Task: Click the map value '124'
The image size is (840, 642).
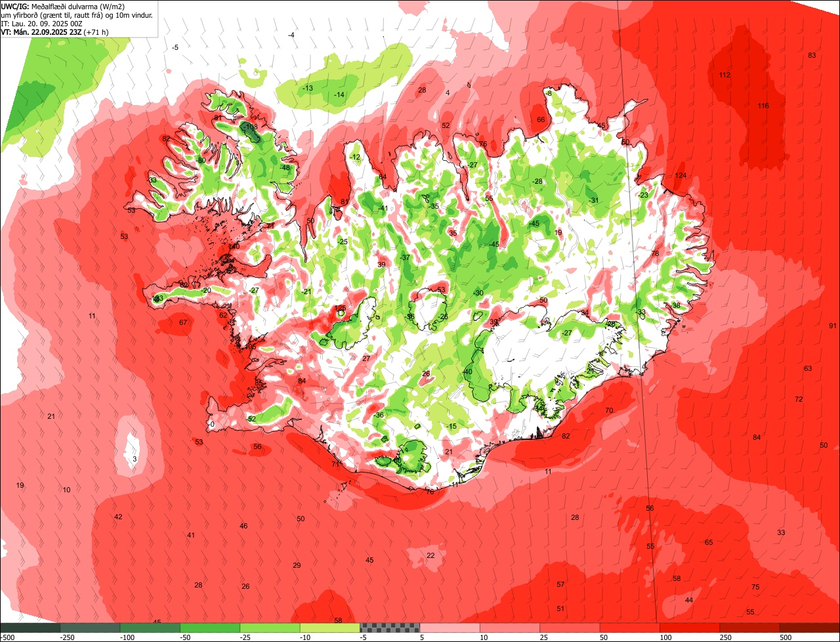Action: tap(681, 175)
